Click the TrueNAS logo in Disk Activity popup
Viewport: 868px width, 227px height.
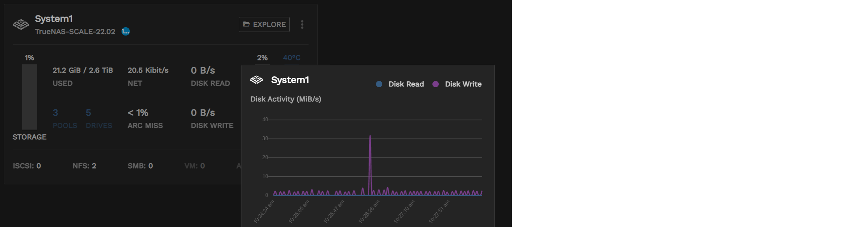(256, 80)
